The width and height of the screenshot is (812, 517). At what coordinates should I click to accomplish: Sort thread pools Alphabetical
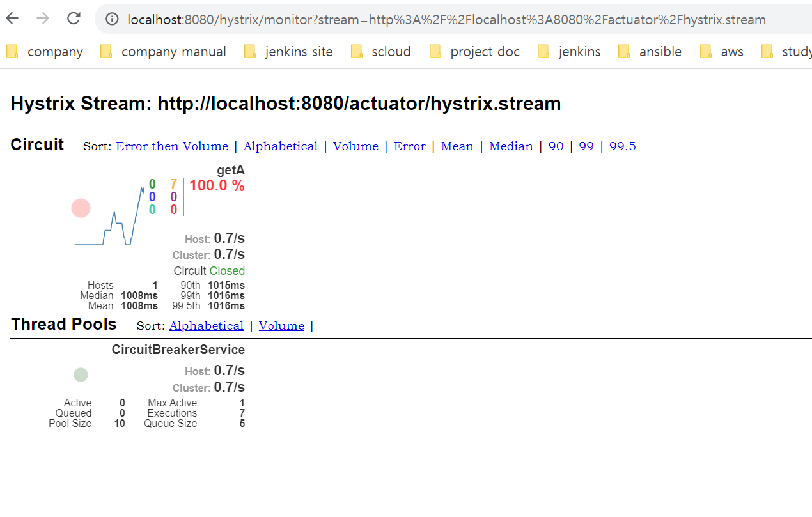click(x=207, y=326)
